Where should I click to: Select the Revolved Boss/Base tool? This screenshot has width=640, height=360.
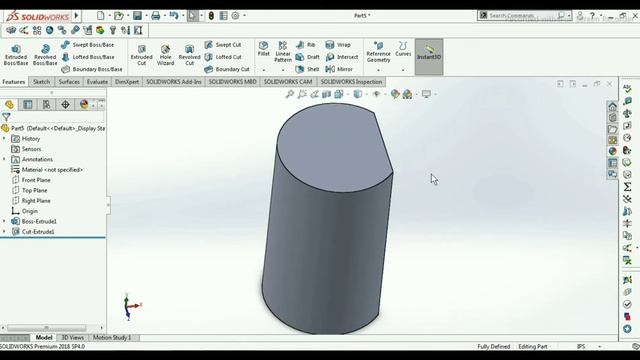pos(45,55)
